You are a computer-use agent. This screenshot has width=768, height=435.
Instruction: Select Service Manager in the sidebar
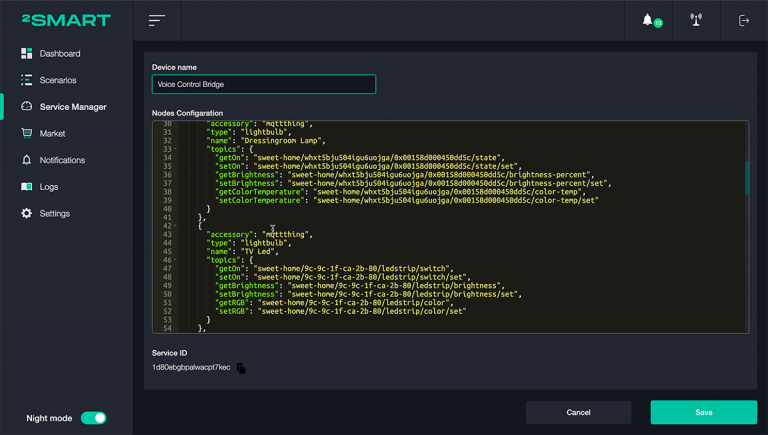tap(72, 107)
